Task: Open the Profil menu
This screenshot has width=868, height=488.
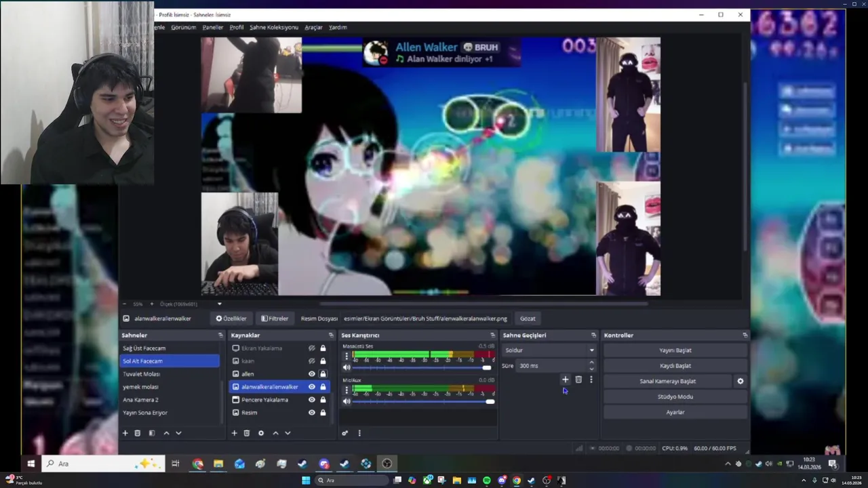Action: click(237, 27)
